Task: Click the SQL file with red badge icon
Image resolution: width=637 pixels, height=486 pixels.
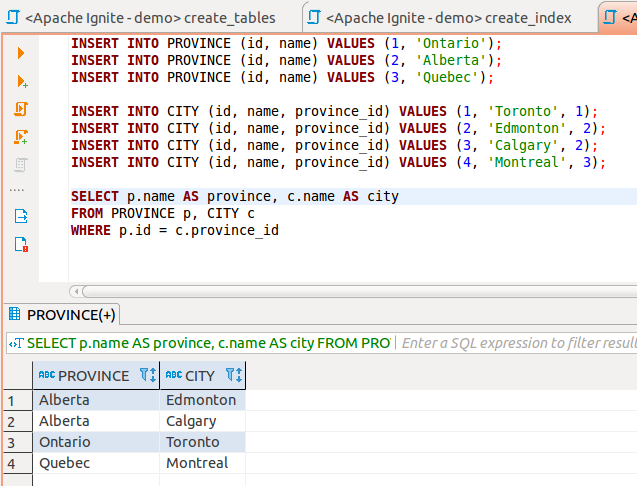Action: pyautogui.click(x=21, y=244)
